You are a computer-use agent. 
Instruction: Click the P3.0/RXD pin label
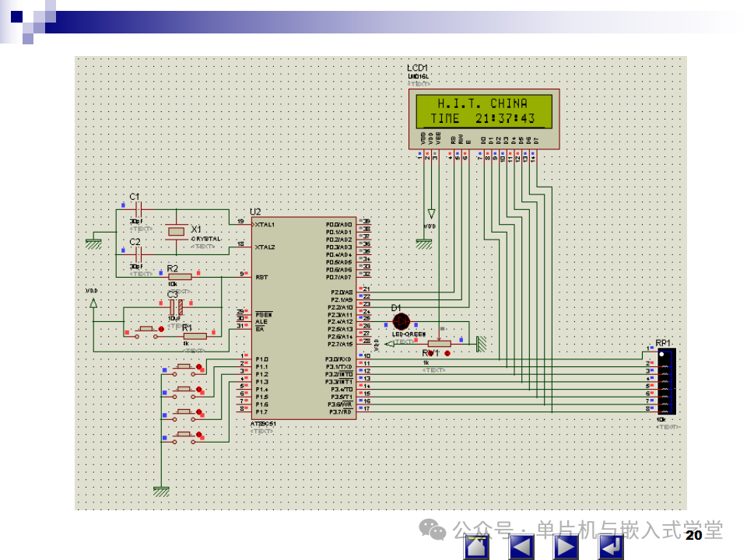[338, 359]
